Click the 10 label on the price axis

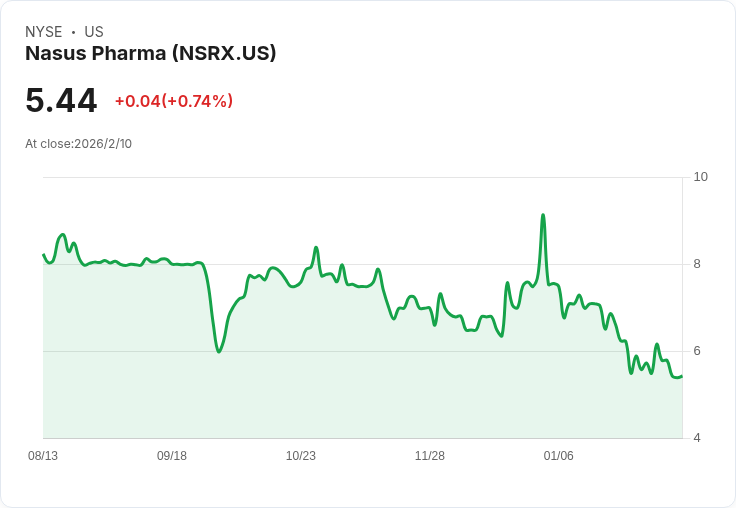coord(700,177)
